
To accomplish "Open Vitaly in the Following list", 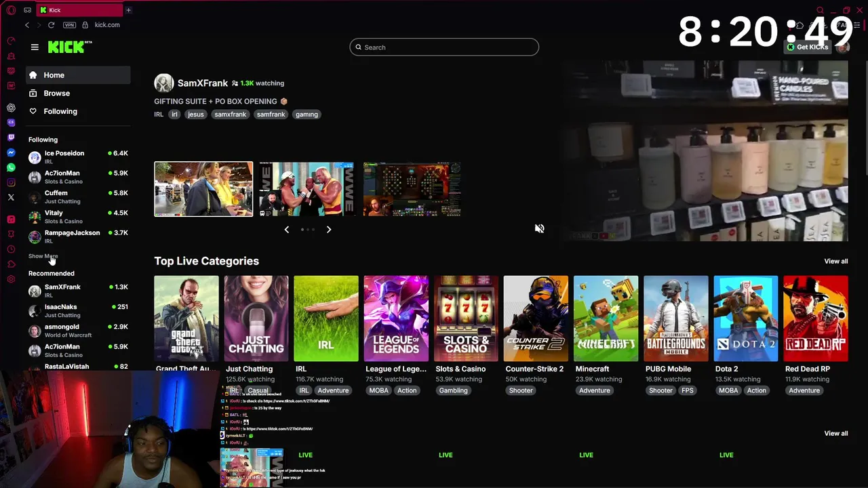I will [x=78, y=217].
